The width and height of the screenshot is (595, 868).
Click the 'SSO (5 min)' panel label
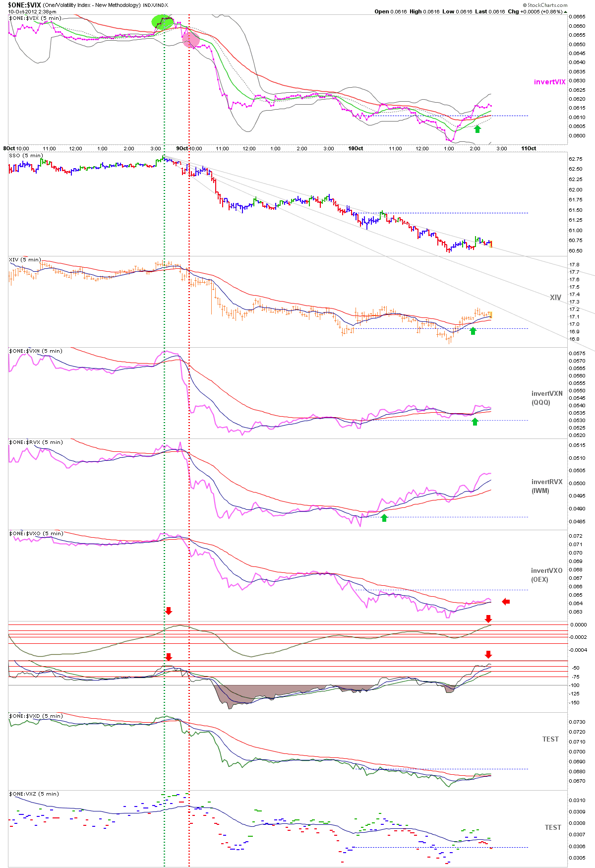pyautogui.click(x=26, y=155)
